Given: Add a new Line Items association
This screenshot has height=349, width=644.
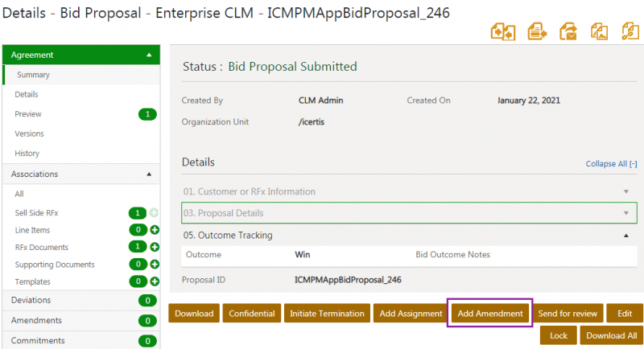Looking at the screenshot, I should pyautogui.click(x=155, y=230).
